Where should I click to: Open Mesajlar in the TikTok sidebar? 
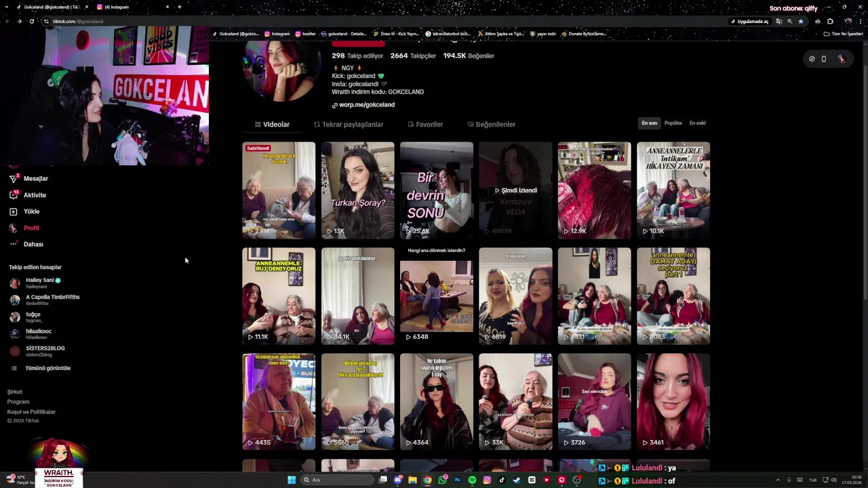tap(28, 178)
